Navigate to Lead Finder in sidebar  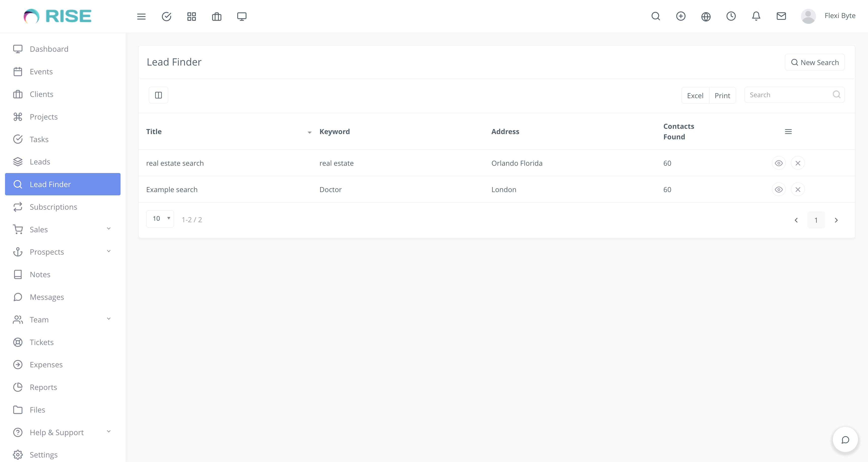[x=63, y=184]
